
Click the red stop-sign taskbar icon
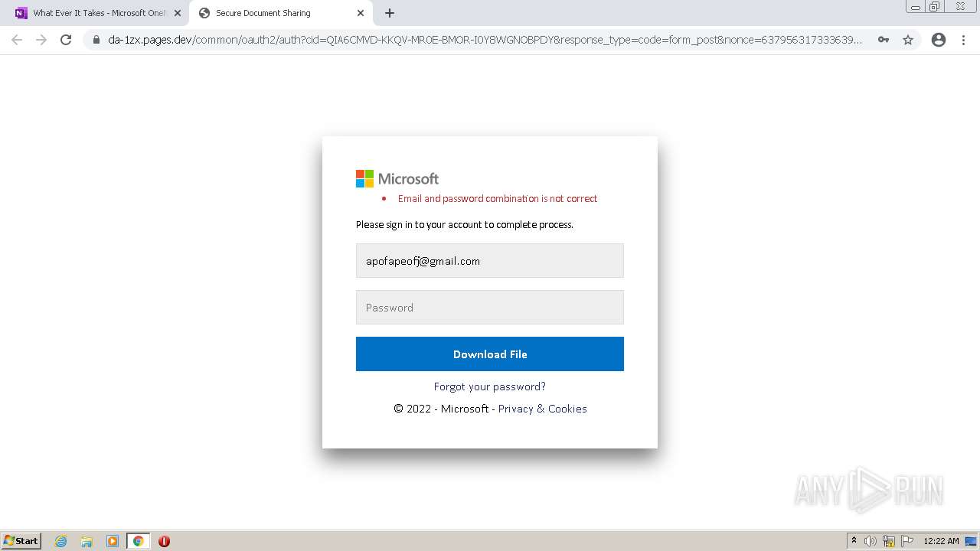164,541
